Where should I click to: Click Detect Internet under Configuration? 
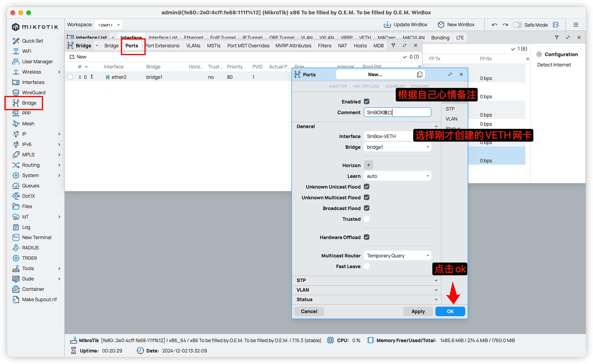(554, 64)
